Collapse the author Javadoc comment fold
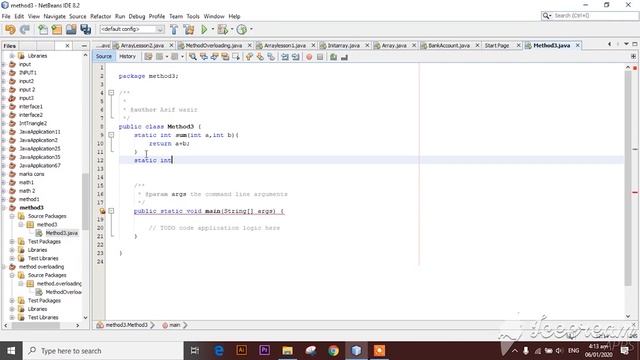 111,93
